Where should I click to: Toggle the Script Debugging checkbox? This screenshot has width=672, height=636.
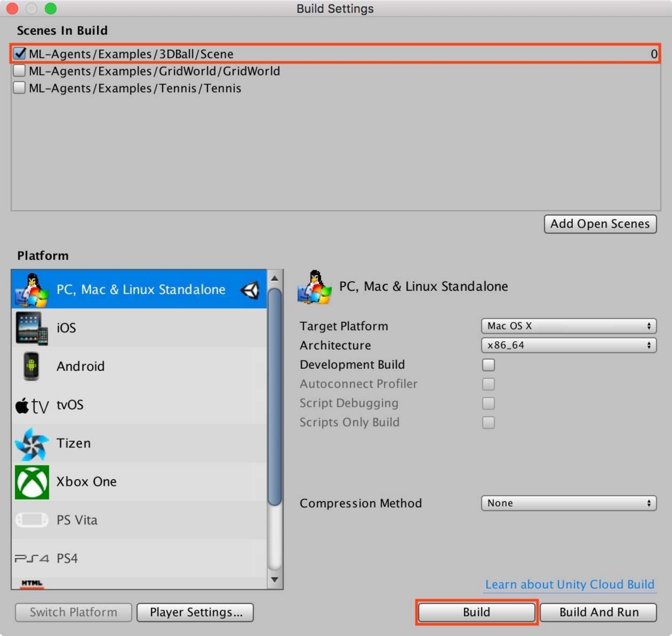point(488,403)
